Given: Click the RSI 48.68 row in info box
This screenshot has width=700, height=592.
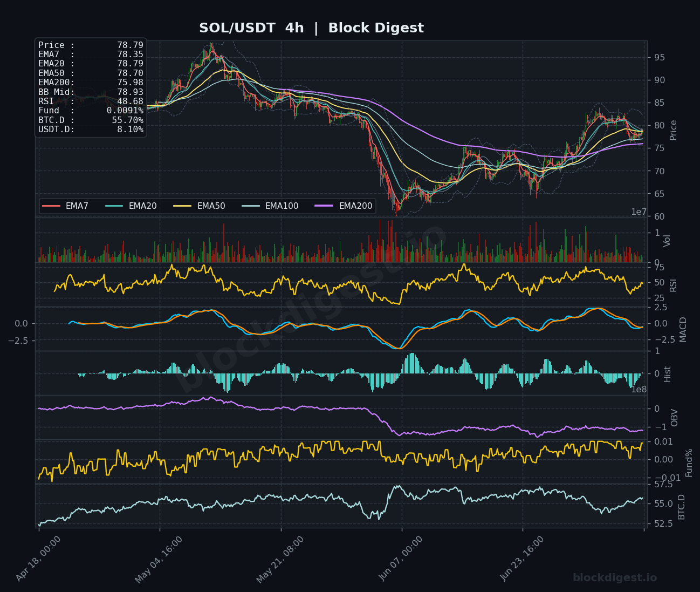Looking at the screenshot, I should click(91, 101).
